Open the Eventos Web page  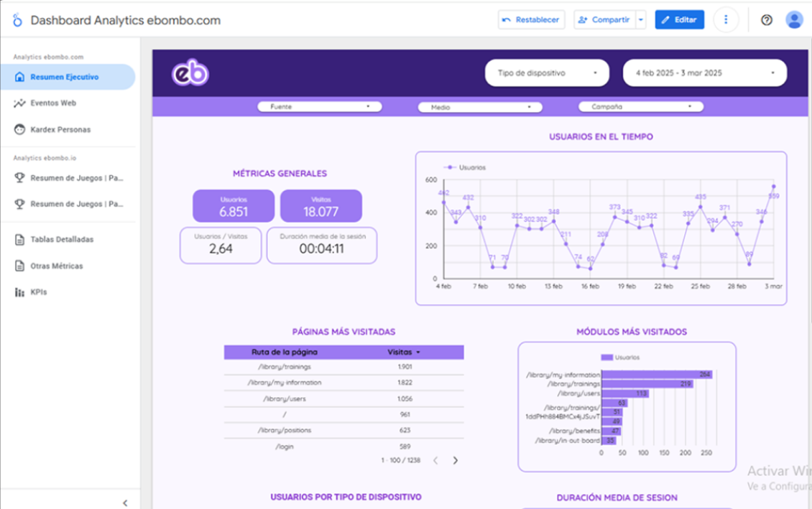point(53,103)
